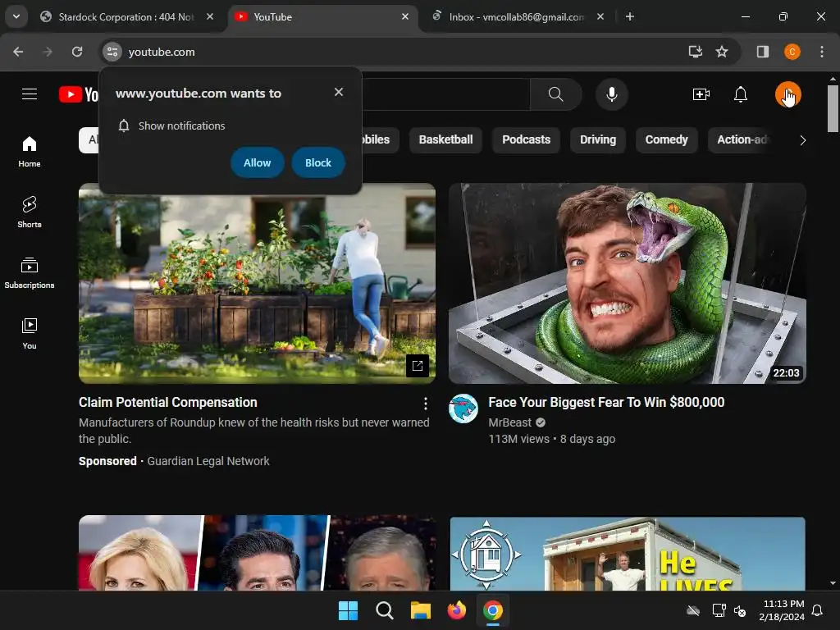The width and height of the screenshot is (840, 630).
Task: Switch to Stardock Corporation 404 tab
Action: click(x=126, y=16)
